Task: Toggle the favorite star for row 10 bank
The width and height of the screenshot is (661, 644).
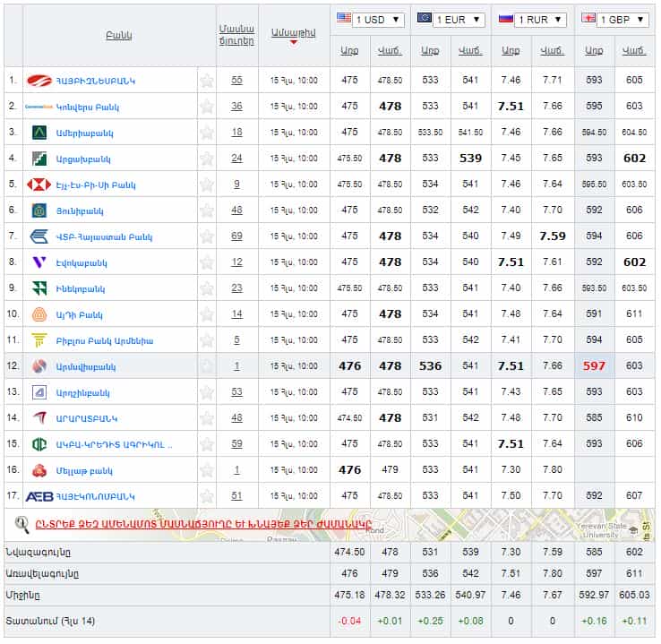Action: tap(207, 314)
